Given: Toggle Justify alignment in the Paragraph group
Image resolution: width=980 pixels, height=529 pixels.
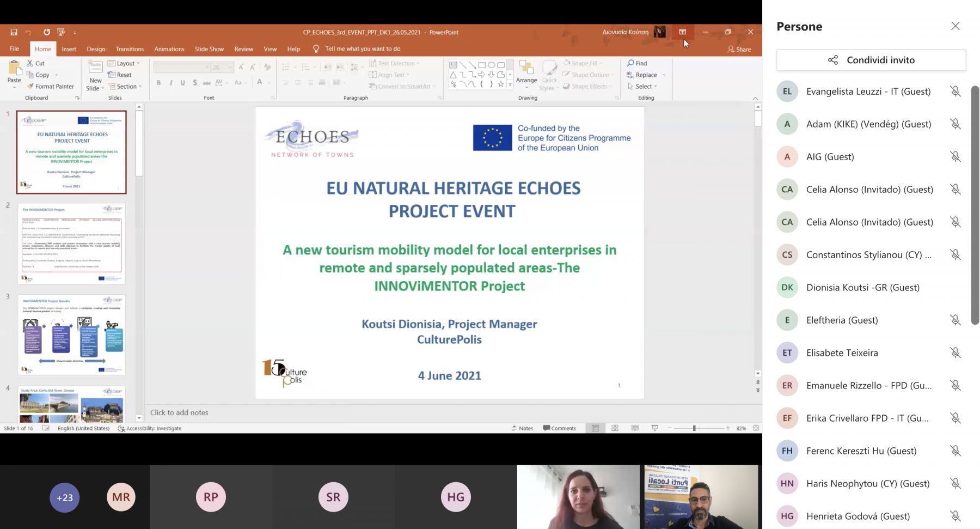Looking at the screenshot, I should [322, 83].
